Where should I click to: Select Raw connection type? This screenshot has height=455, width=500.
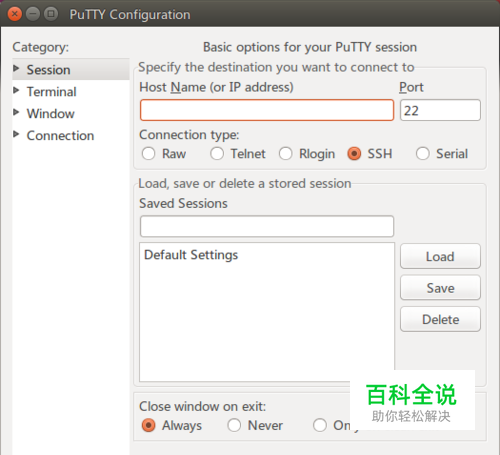point(148,154)
